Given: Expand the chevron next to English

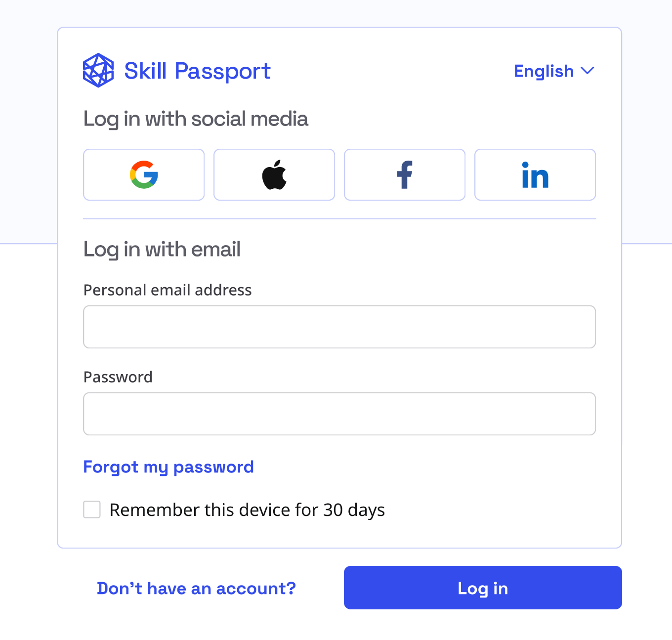Looking at the screenshot, I should coord(588,71).
